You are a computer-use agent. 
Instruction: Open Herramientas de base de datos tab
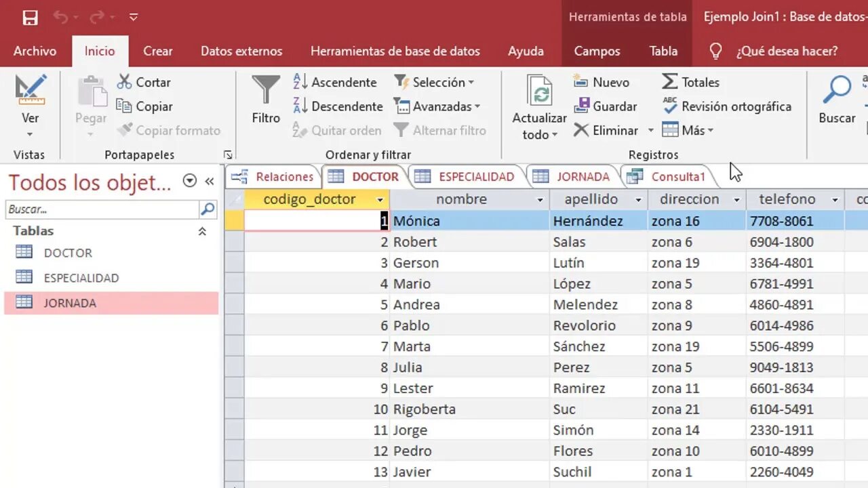(395, 51)
